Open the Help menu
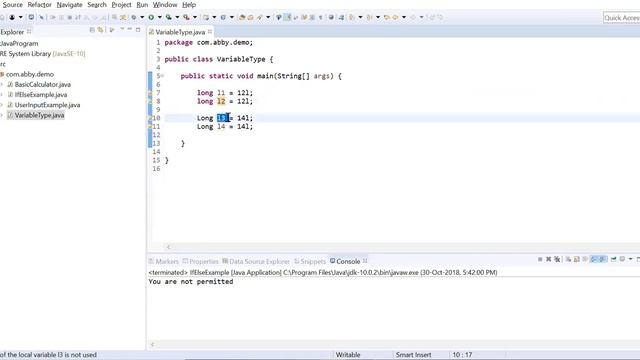This screenshot has height=360, width=640. [189, 5]
